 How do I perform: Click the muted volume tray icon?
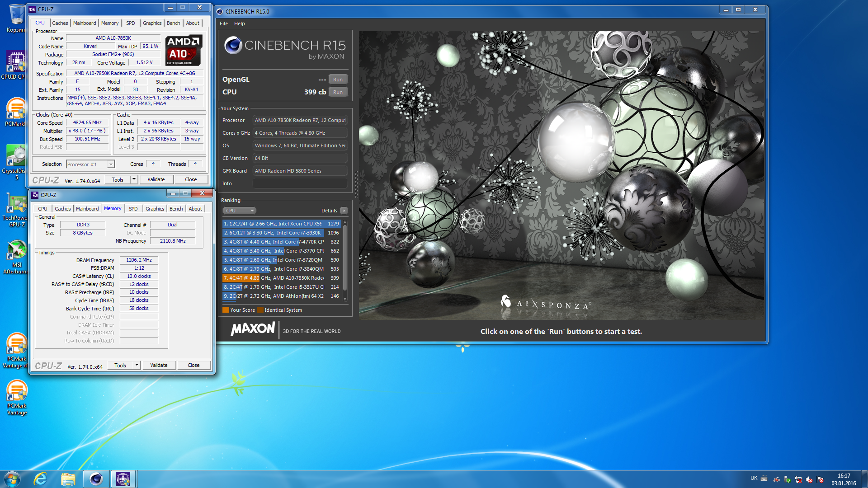click(x=809, y=479)
